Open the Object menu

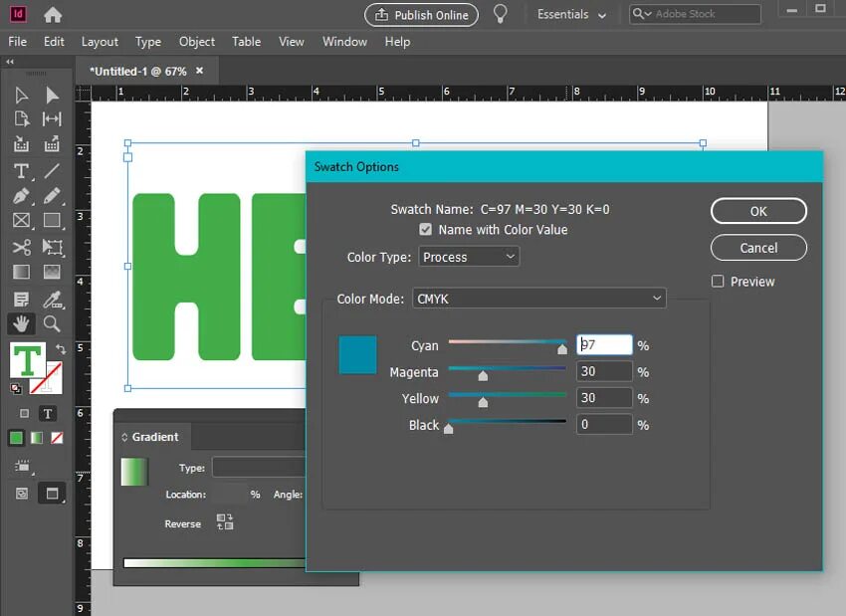coord(196,42)
